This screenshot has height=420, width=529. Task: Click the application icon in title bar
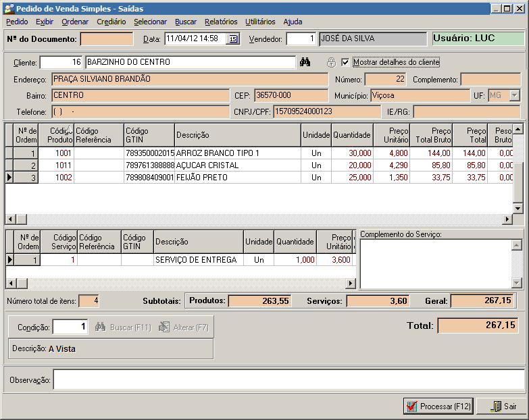(x=8, y=9)
